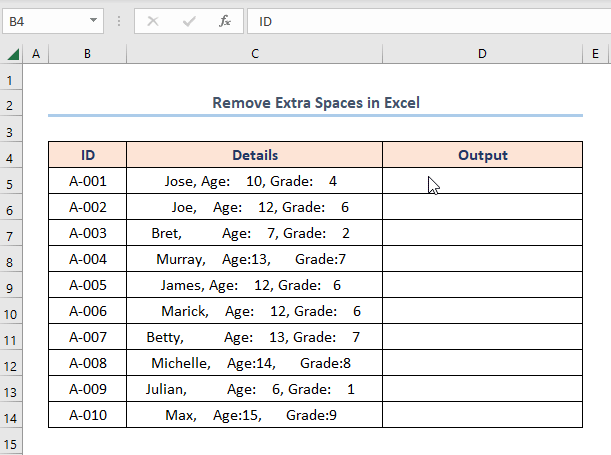Open the Name Box dropdown arrow

[x=93, y=20]
